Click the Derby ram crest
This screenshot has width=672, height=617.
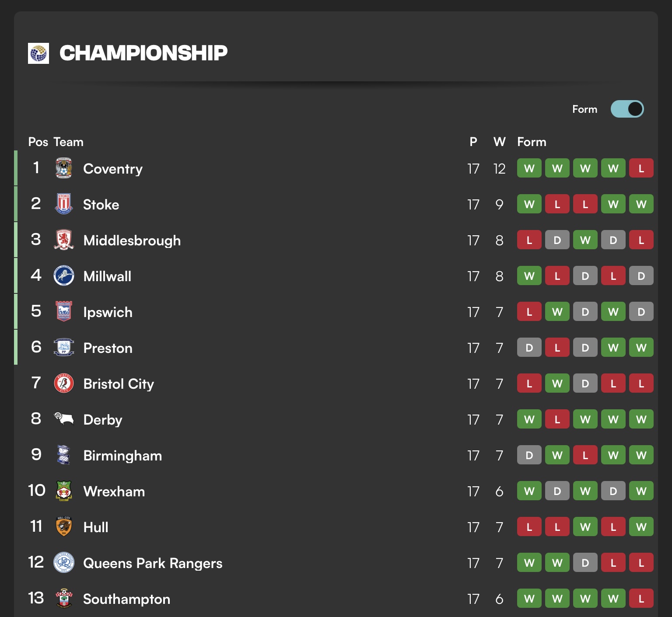tap(64, 419)
